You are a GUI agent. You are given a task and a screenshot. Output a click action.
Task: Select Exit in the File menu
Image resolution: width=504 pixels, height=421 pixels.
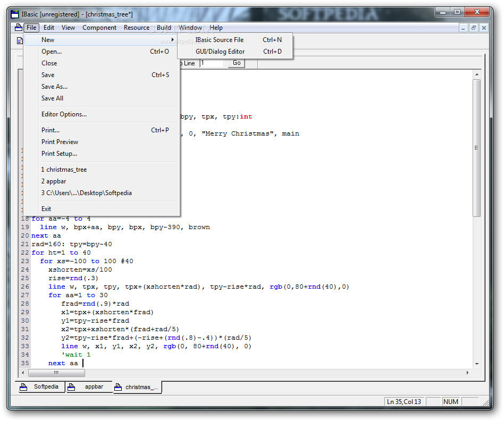tap(101, 209)
